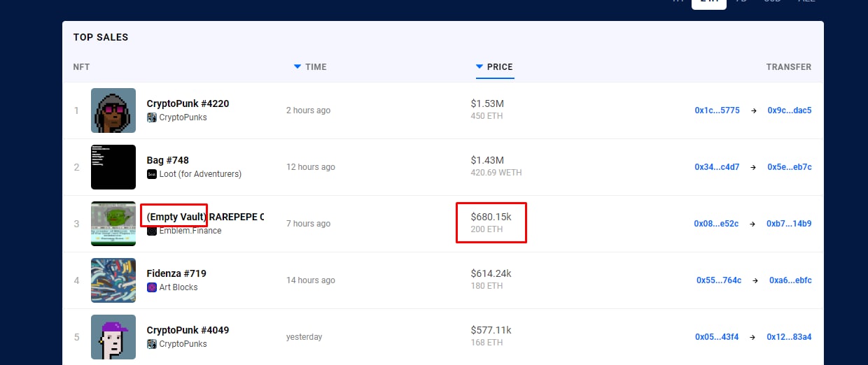868x365 pixels.
Task: Click the Bag #748 black thumbnail
Action: click(x=113, y=167)
